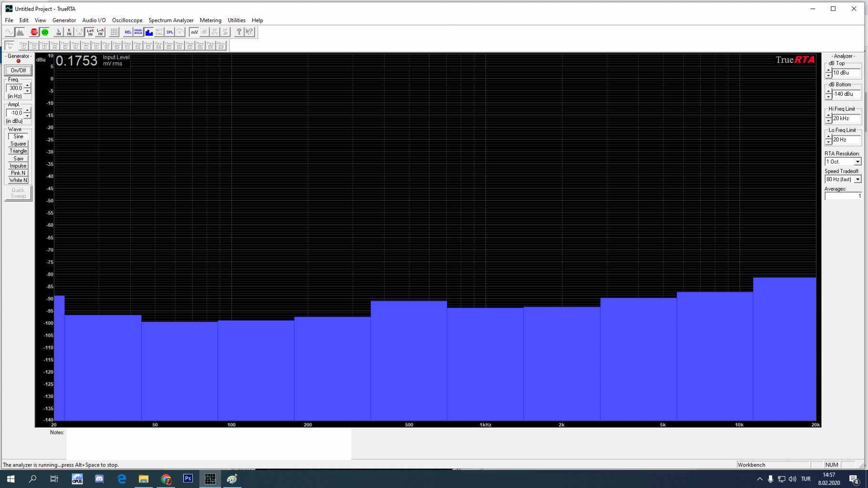The height and width of the screenshot is (488, 868).
Task: Open the File menu
Action: [x=9, y=20]
